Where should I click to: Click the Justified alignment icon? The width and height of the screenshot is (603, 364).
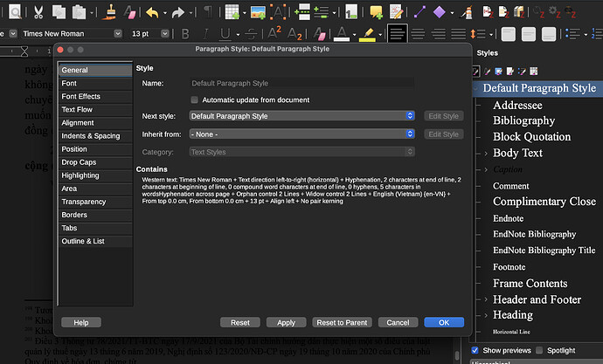tap(458, 34)
